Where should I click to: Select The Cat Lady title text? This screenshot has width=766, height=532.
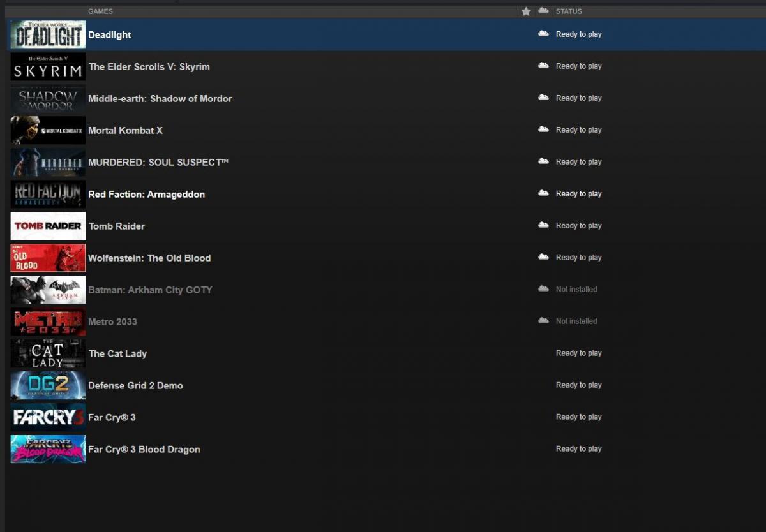point(117,354)
